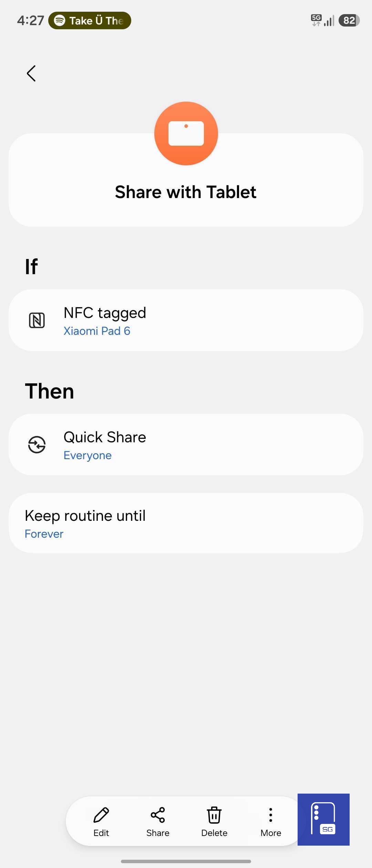Tap the Quick Share icon

click(x=37, y=444)
